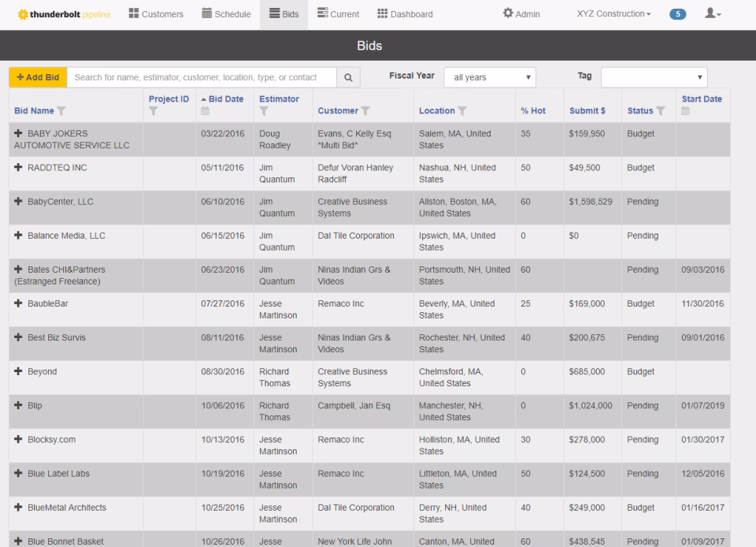Click the Bid Date calendar icon
Image resolution: width=756 pixels, height=547 pixels.
206,111
